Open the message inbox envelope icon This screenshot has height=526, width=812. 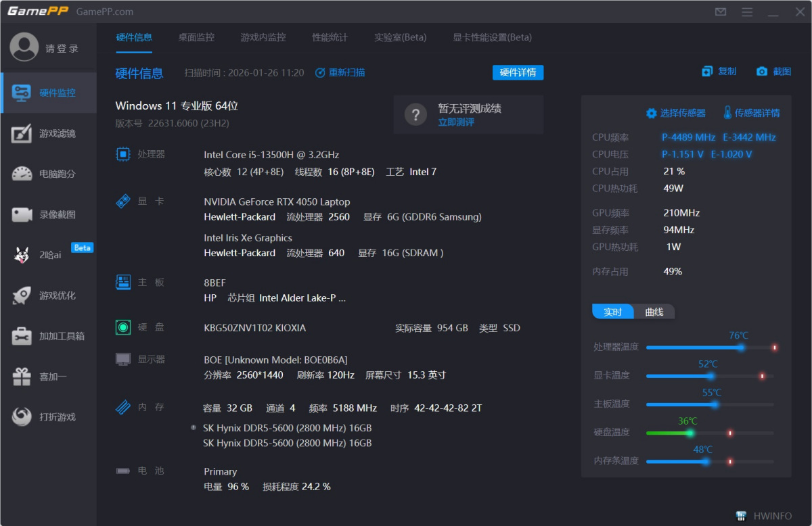(720, 11)
